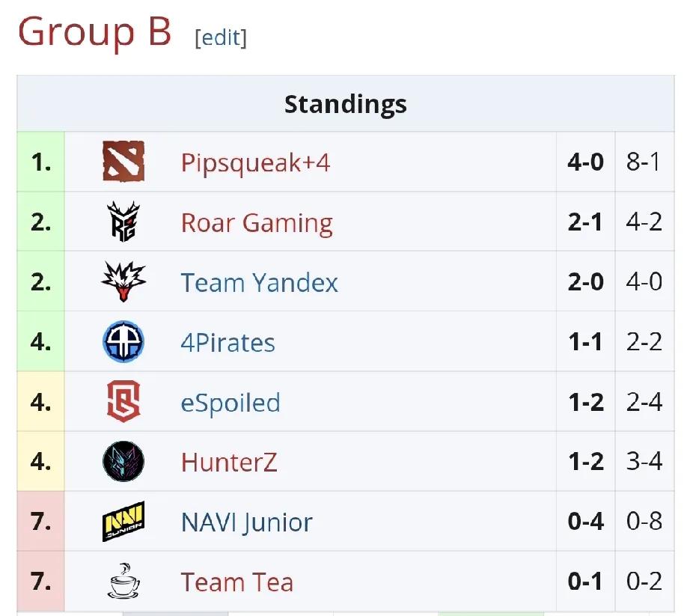Follow the Roar Gaming link
This screenshot has width=690, height=616.
(257, 223)
